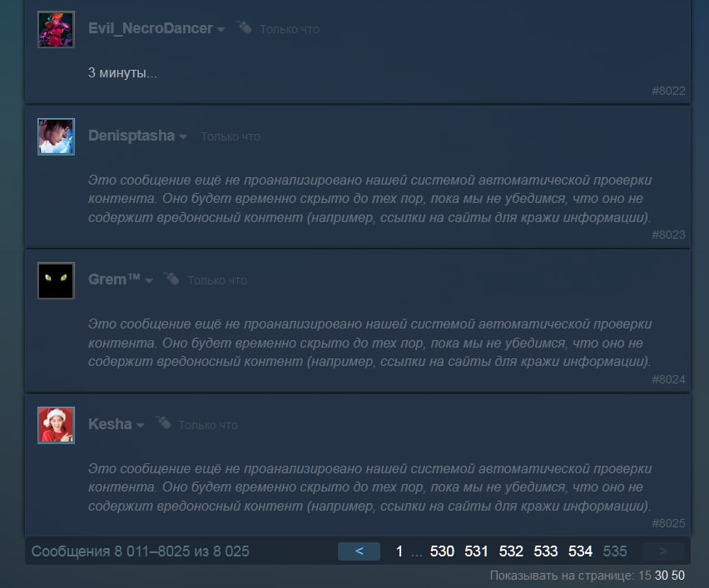Show 30 posts per page
709x588 pixels.
[661, 576]
